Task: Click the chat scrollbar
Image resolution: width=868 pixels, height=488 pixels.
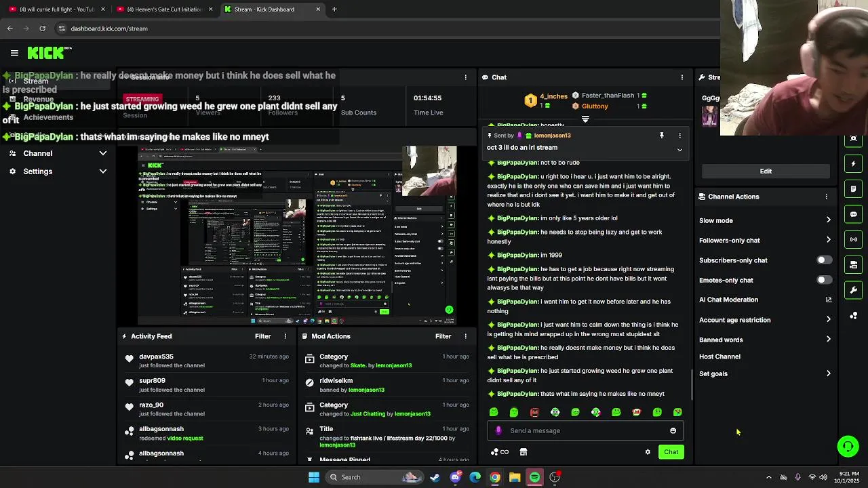Action: (x=691, y=384)
